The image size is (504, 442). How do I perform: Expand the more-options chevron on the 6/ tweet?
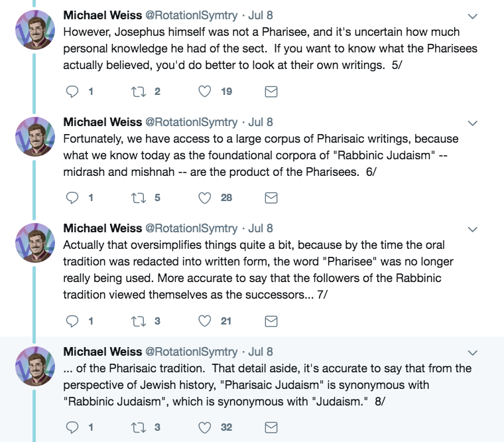click(x=473, y=123)
